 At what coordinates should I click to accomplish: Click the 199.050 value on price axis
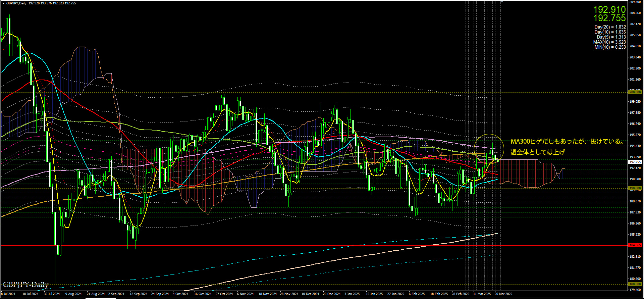click(x=635, y=102)
